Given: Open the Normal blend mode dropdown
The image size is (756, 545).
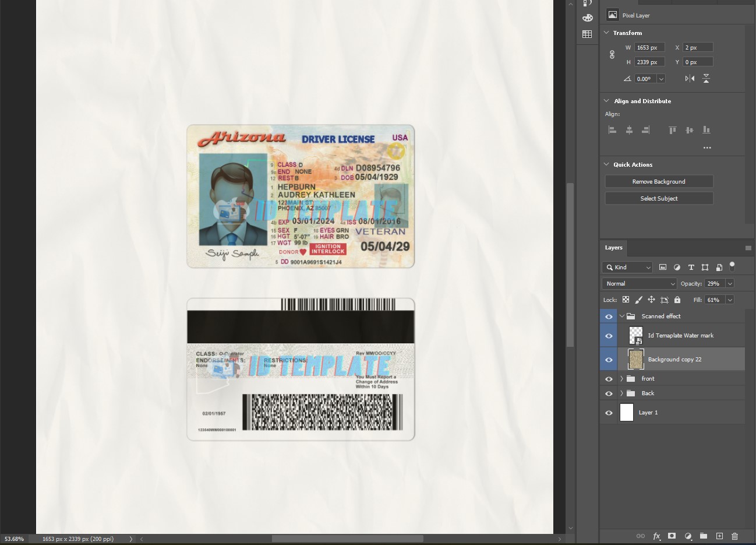Looking at the screenshot, I should pyautogui.click(x=639, y=283).
